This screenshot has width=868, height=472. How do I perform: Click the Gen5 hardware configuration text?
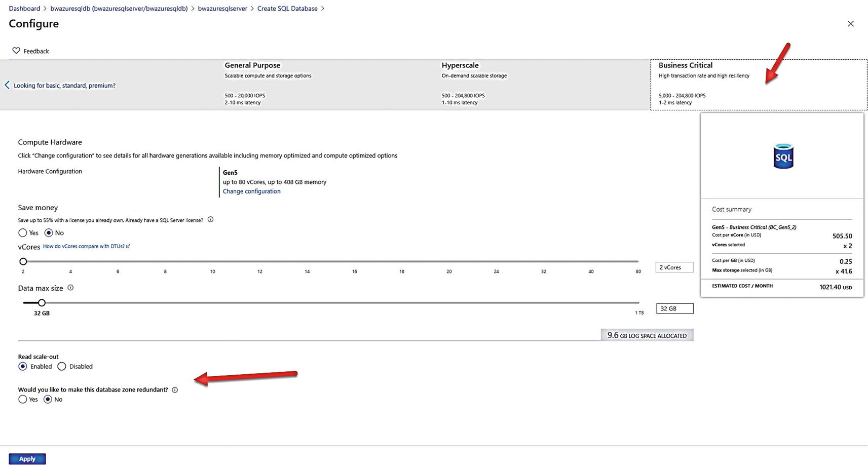pyautogui.click(x=230, y=173)
